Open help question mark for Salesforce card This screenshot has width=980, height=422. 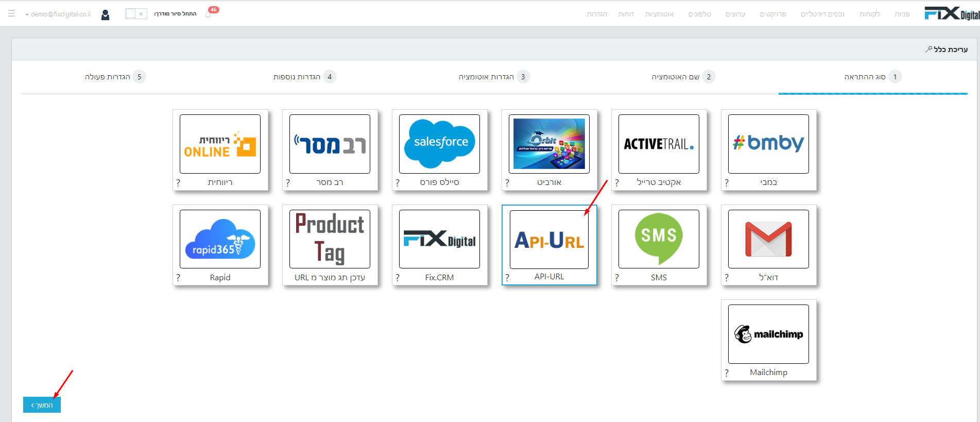tap(398, 182)
